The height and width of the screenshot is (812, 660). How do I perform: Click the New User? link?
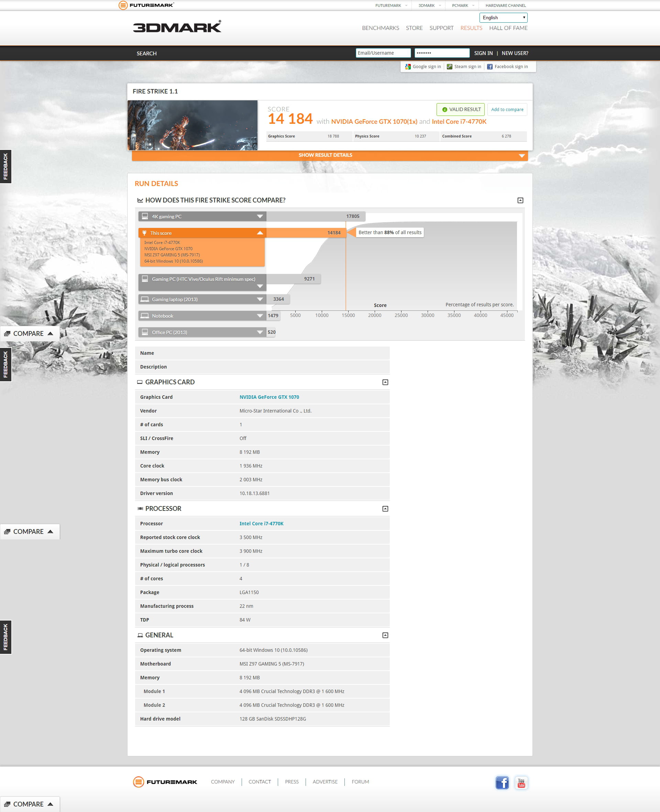tap(515, 53)
